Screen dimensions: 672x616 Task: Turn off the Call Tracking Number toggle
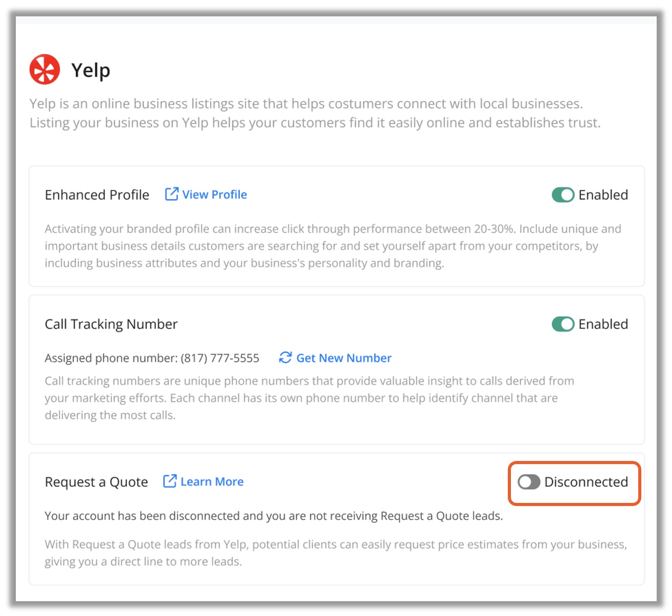point(563,324)
